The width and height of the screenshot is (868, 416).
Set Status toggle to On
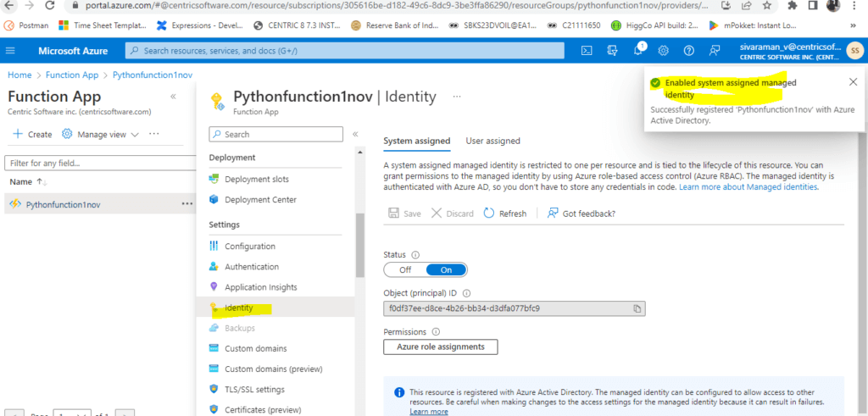tap(446, 270)
